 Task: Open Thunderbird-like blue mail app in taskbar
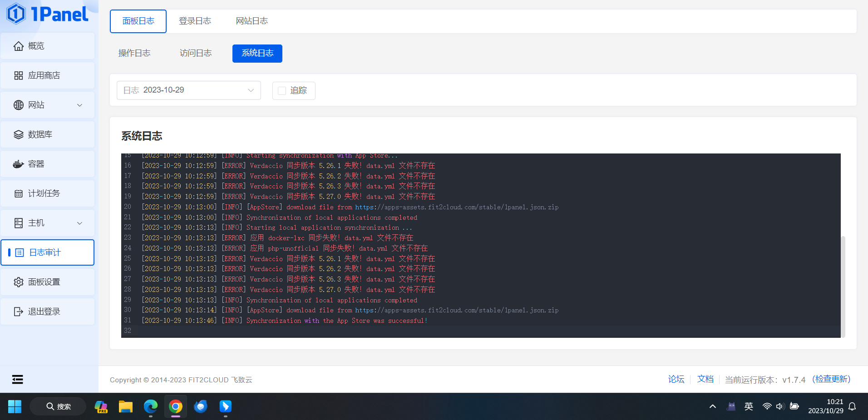click(201, 406)
